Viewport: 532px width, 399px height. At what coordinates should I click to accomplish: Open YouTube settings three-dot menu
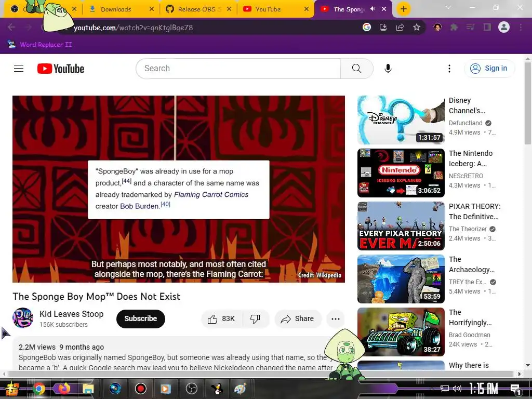[449, 69]
